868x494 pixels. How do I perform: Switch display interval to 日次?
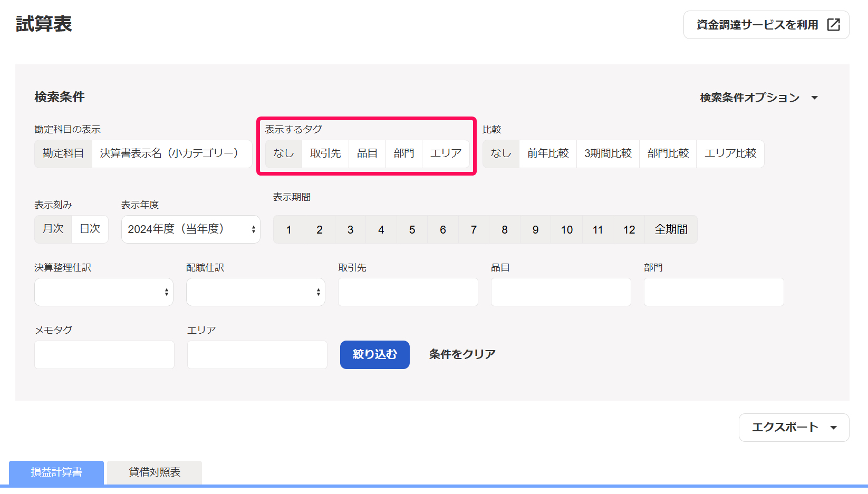coord(90,229)
